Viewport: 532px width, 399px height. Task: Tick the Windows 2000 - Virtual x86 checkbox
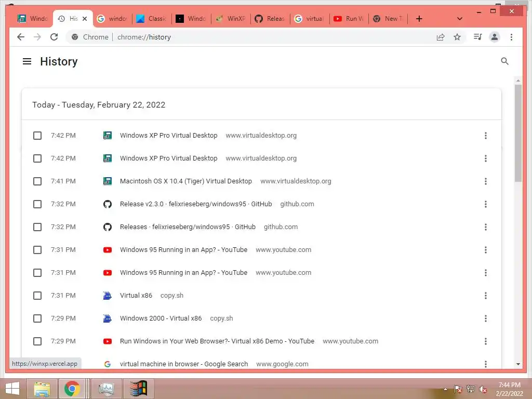pos(37,318)
